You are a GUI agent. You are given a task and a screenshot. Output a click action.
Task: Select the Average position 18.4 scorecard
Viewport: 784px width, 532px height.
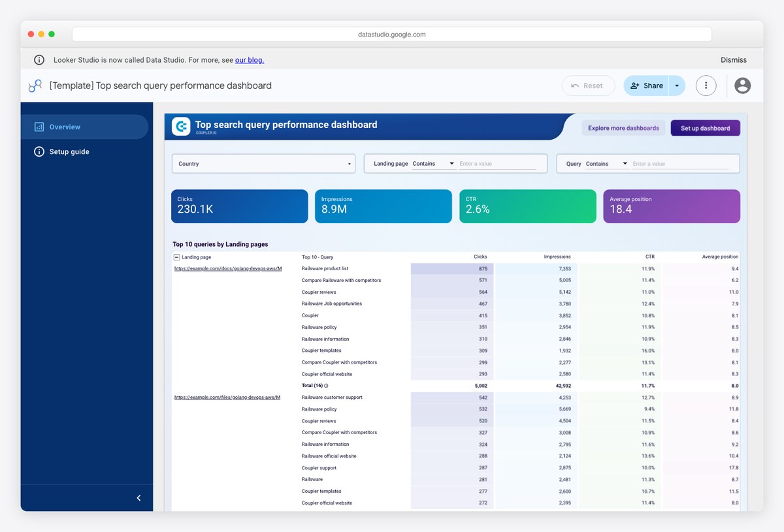672,206
